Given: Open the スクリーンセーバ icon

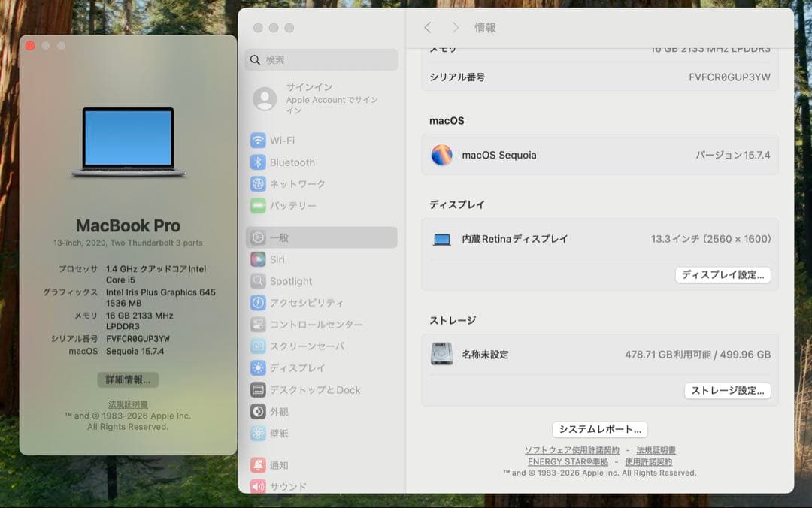Looking at the screenshot, I should pos(258,346).
